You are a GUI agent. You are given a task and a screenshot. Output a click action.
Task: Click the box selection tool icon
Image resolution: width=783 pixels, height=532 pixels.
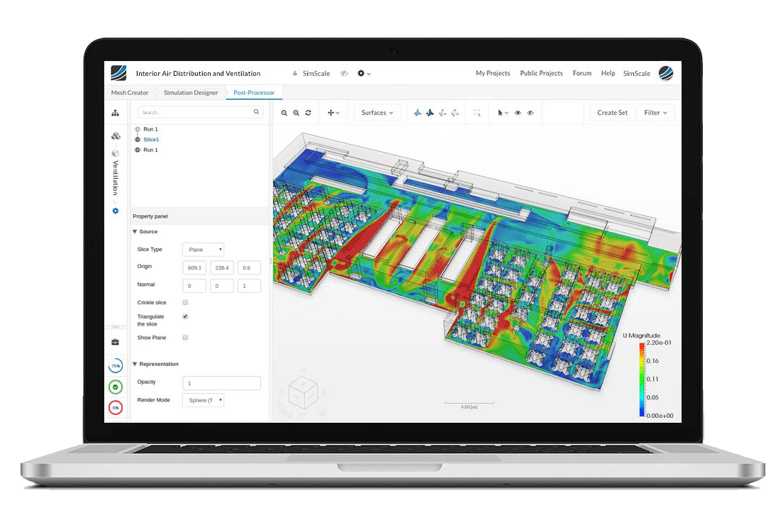click(x=477, y=113)
